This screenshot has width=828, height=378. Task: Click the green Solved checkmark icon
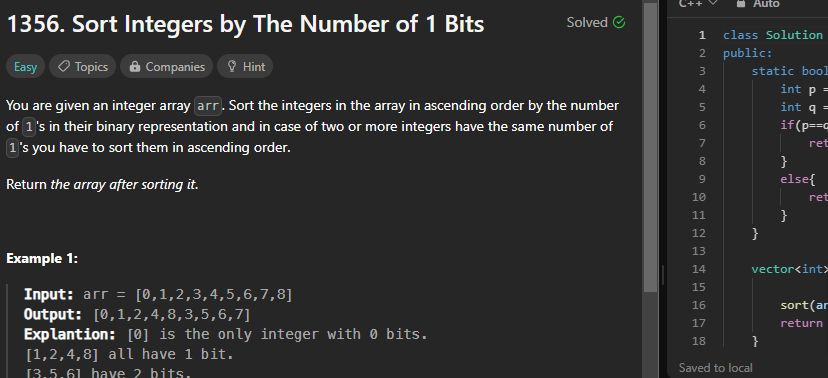618,23
